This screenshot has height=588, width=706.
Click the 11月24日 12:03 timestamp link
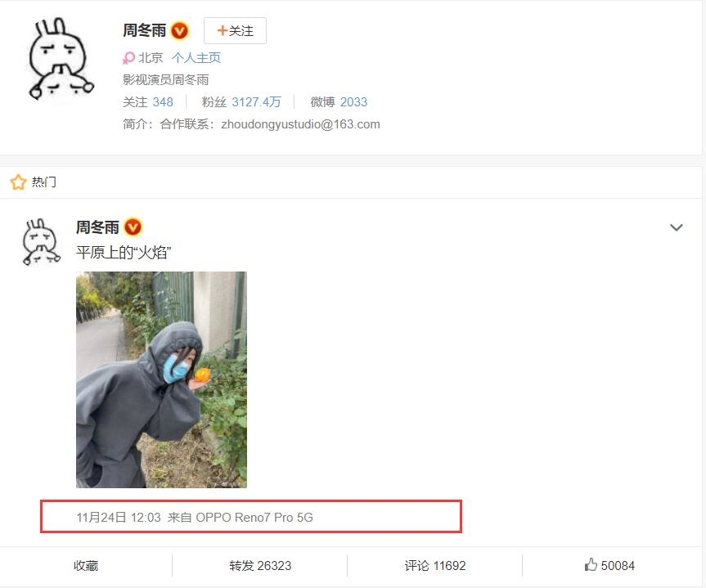tap(119, 518)
